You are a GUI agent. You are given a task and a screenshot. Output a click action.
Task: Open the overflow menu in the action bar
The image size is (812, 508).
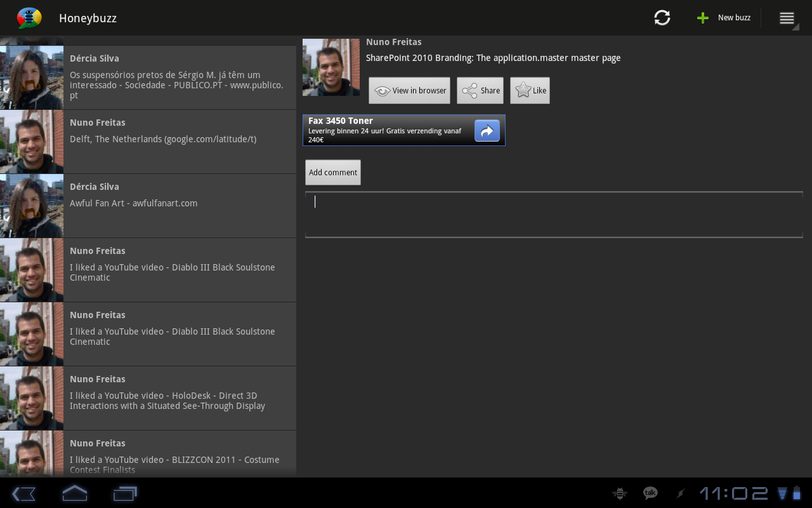coord(787,18)
